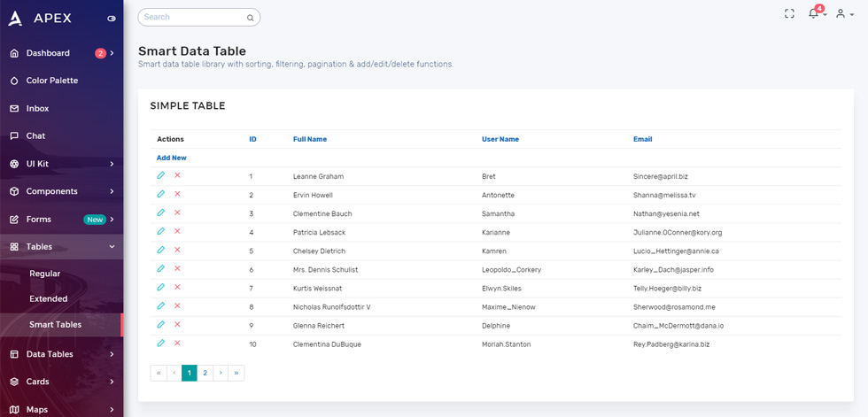Expand the Dashboard menu
Viewport: 868px width, 417px height.
62,53
